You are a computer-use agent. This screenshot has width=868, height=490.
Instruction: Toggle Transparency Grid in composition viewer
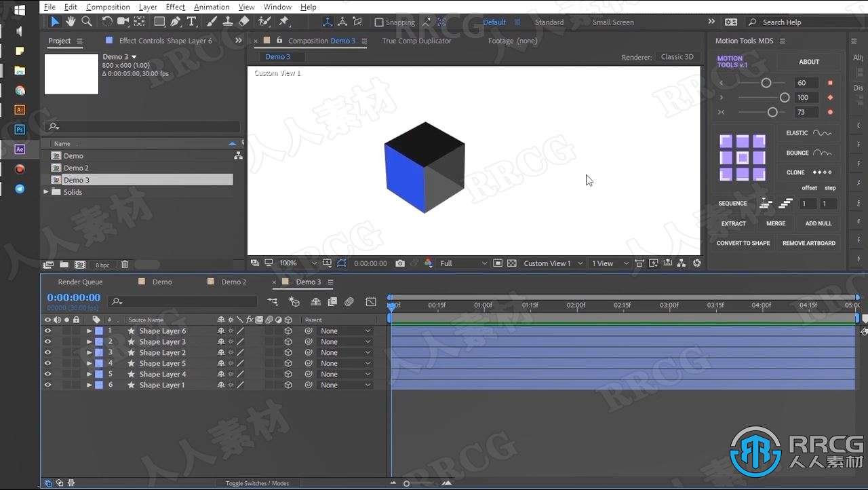[511, 263]
